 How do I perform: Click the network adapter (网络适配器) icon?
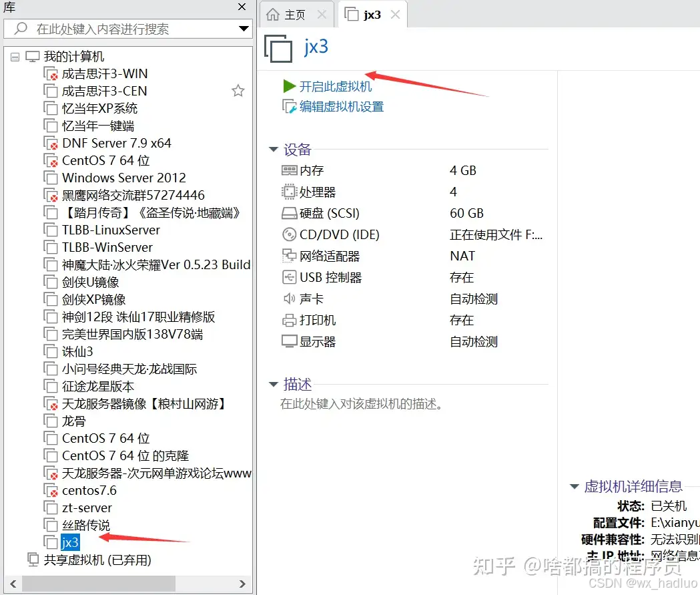click(290, 256)
